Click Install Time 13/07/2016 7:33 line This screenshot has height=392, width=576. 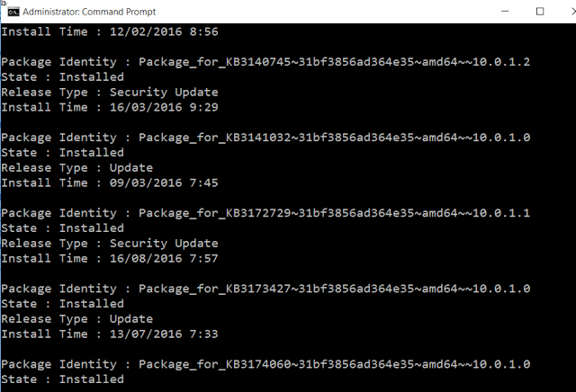(x=110, y=334)
